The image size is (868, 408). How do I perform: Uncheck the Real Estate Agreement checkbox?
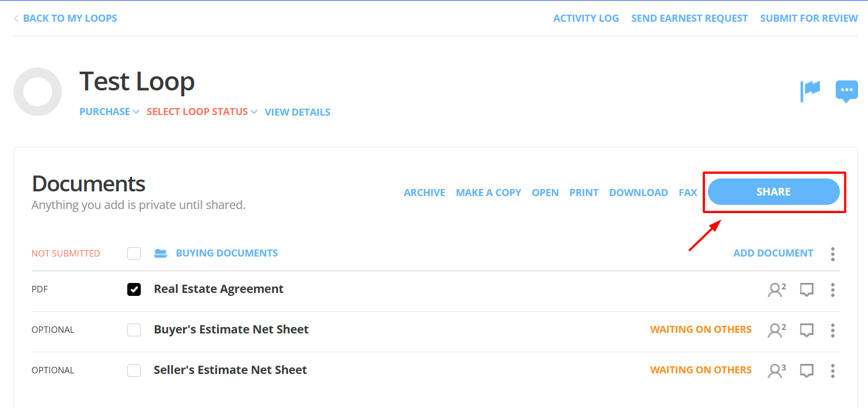pyautogui.click(x=134, y=289)
